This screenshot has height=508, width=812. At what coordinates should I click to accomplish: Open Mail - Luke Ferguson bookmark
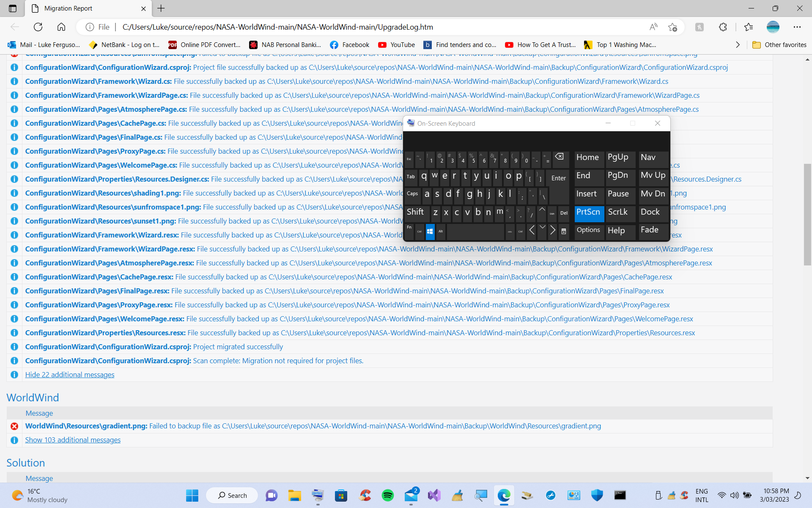(x=44, y=45)
